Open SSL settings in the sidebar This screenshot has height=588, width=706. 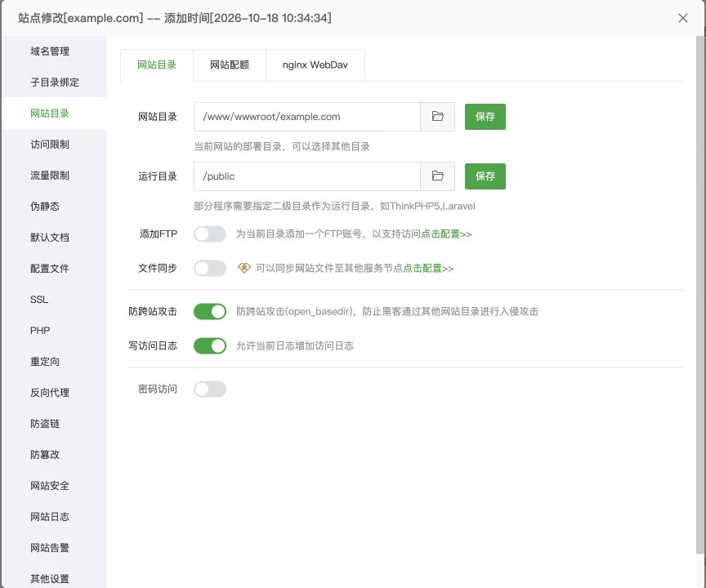(x=54, y=299)
